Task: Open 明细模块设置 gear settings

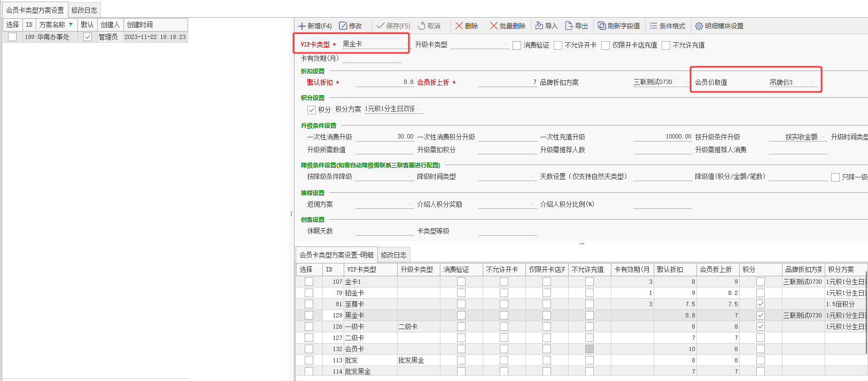Action: (699, 26)
